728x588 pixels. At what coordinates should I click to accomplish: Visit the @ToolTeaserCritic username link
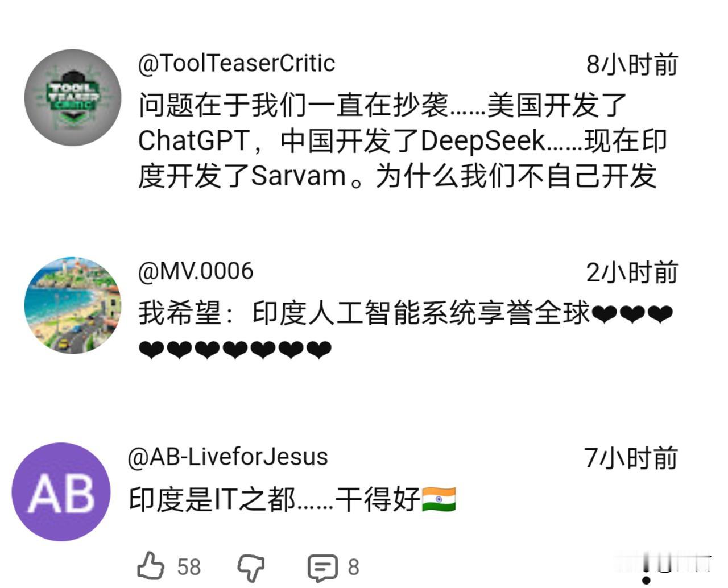pos(237,63)
